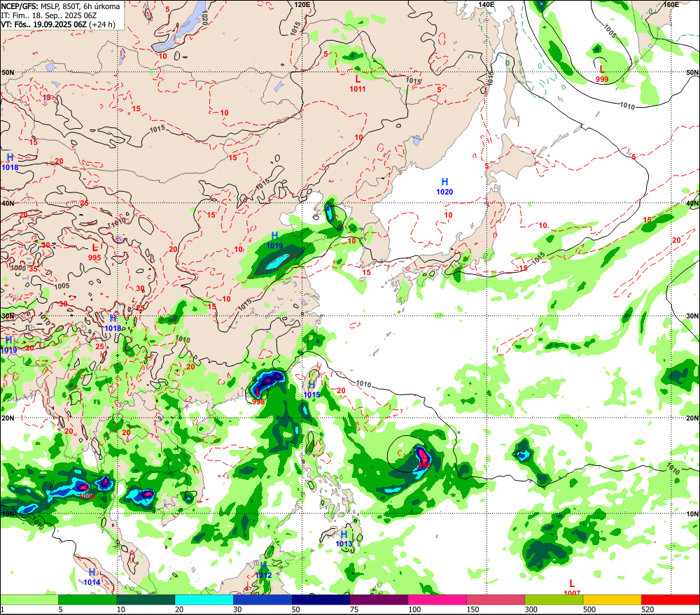This screenshot has height=615, width=700.
Task: Click the 10N label on right edge
Action: click(692, 514)
